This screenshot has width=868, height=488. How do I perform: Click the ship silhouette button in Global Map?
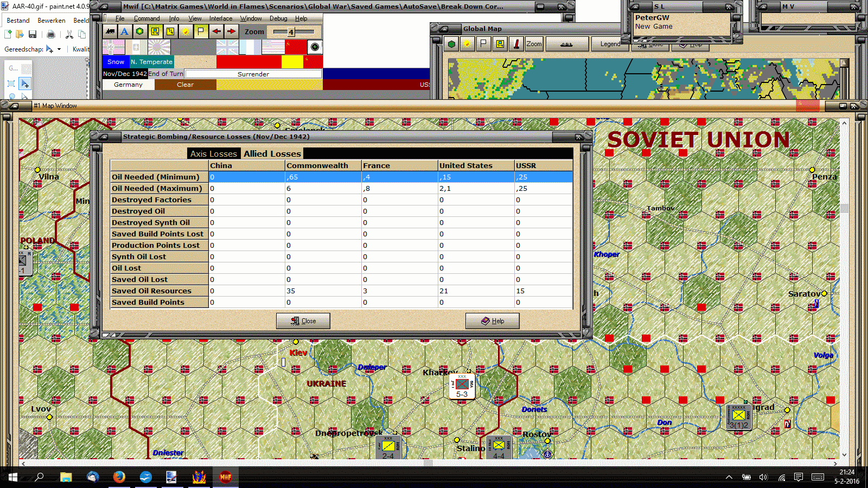566,44
